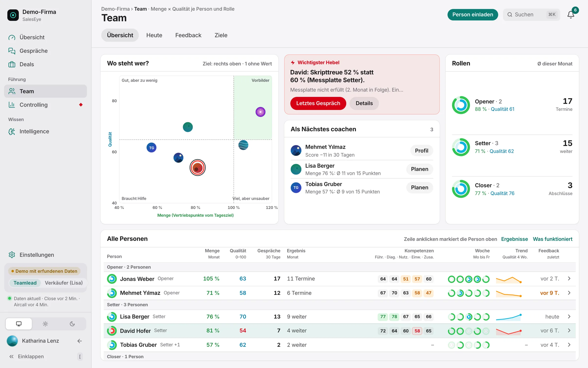Click Person einladen button
This screenshot has height=368, width=588.
pyautogui.click(x=473, y=15)
